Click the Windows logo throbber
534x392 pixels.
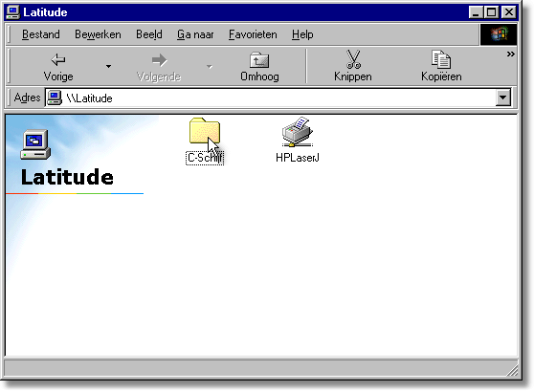[x=499, y=34]
